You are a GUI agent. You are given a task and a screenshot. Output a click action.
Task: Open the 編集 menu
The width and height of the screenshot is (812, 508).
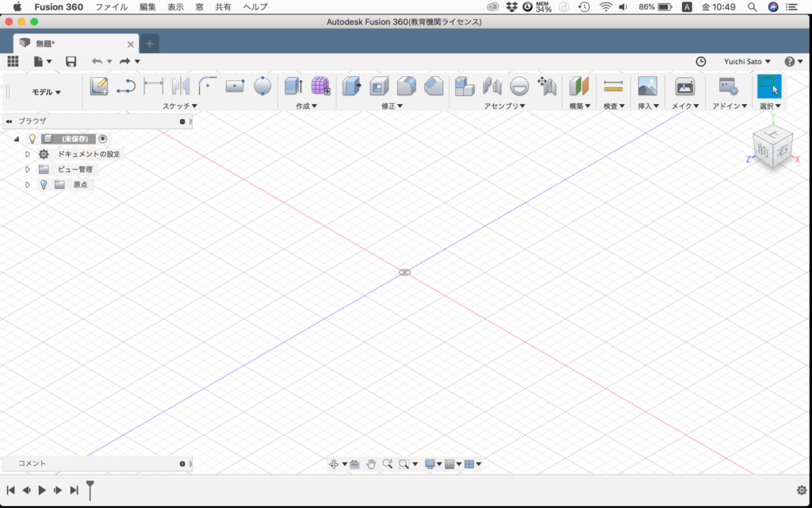click(x=147, y=6)
